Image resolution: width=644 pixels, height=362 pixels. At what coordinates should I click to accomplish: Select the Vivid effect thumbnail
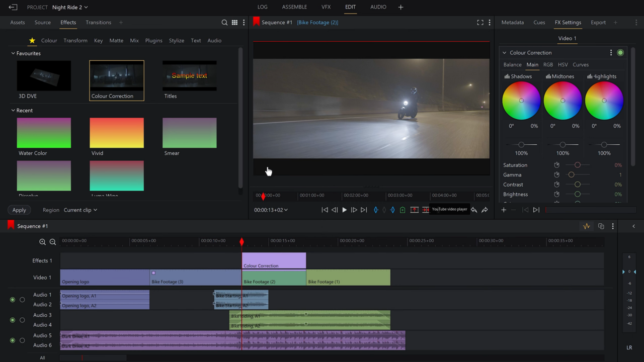click(117, 133)
